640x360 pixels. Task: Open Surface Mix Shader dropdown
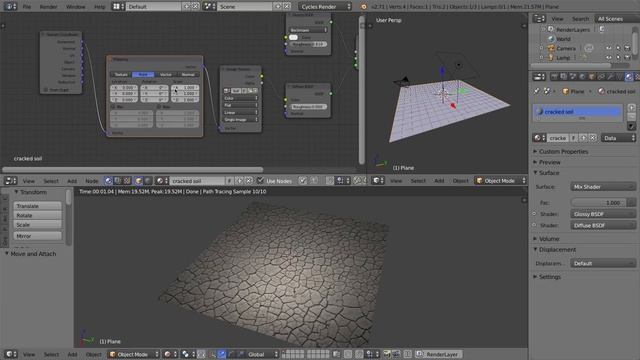click(x=603, y=187)
